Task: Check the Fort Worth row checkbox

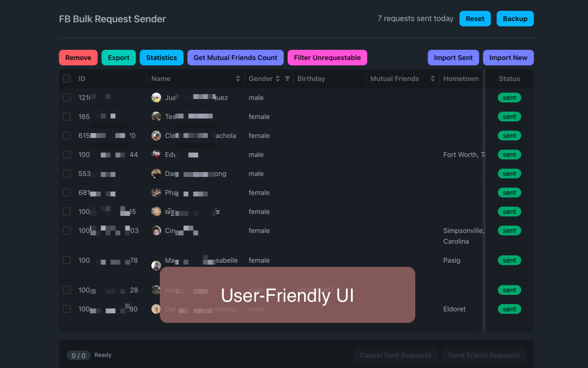Action: coord(67,155)
